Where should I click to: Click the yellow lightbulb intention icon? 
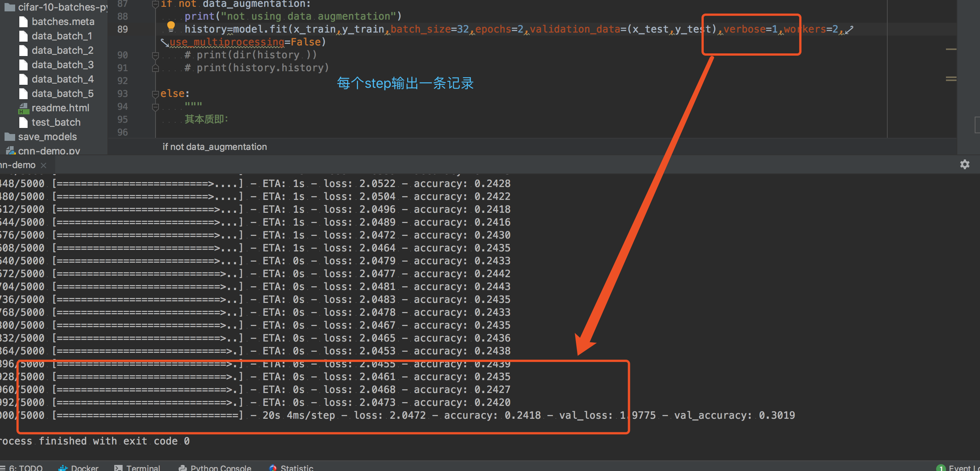point(171,26)
